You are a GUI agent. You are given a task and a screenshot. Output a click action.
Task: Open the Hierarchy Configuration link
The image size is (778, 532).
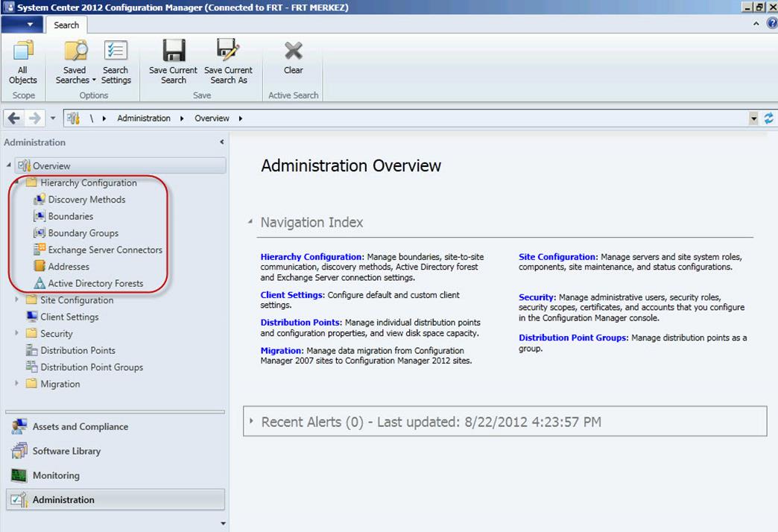312,256
